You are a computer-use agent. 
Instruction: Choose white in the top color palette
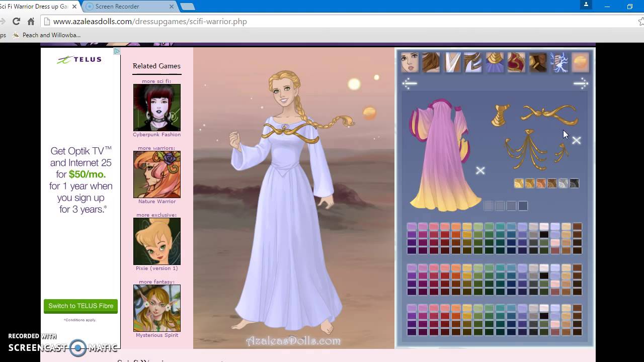point(544,227)
